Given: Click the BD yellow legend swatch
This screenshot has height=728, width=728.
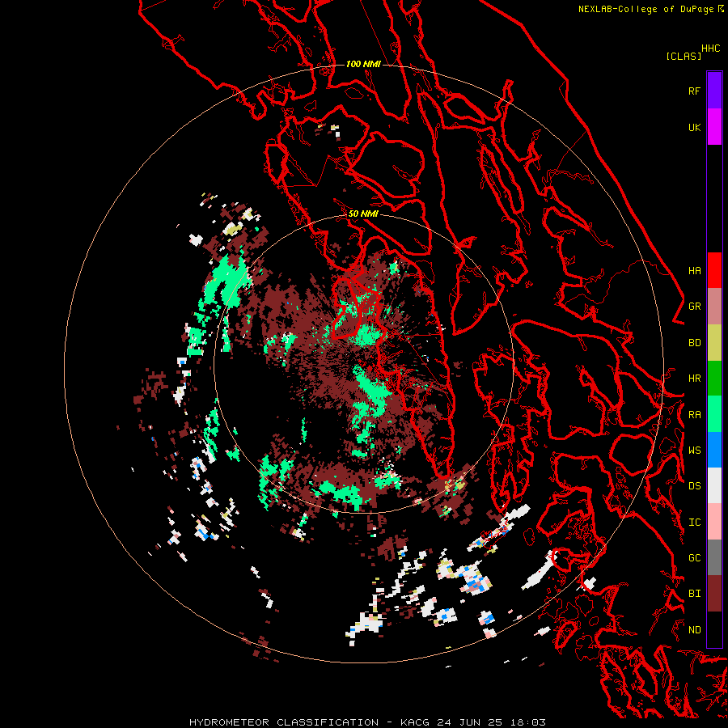Looking at the screenshot, I should tap(714, 343).
